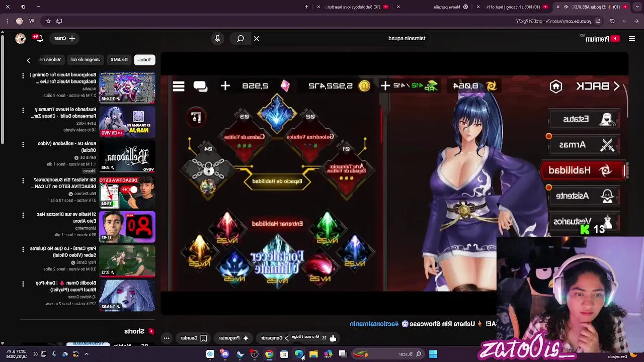Open Google Chrome from the taskbar

(x=269, y=354)
